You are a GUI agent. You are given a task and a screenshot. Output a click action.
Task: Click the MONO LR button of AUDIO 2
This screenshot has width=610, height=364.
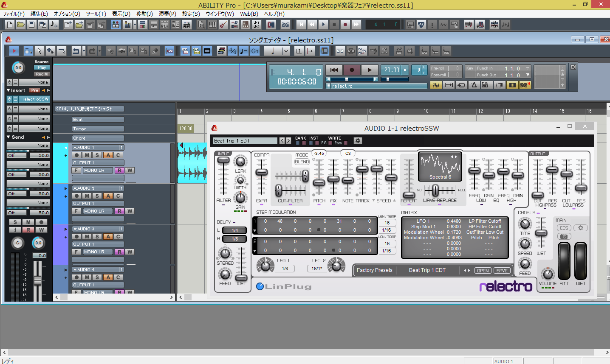98,211
